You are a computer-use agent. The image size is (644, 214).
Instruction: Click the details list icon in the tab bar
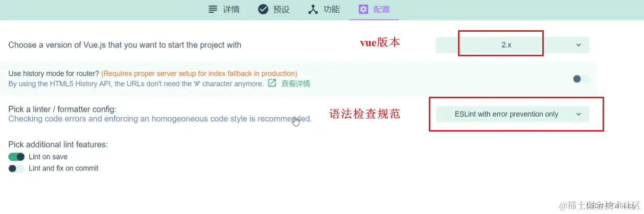(x=213, y=9)
